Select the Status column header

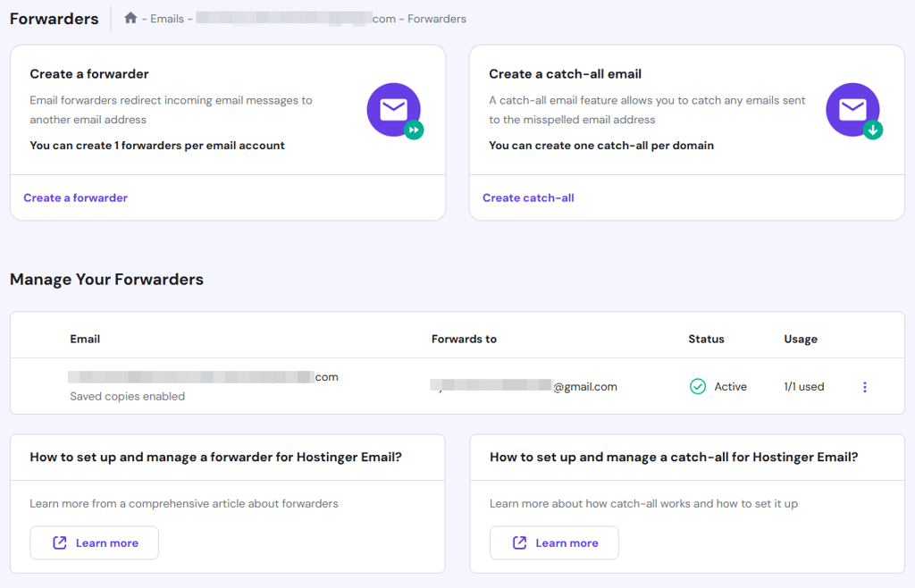tap(706, 339)
